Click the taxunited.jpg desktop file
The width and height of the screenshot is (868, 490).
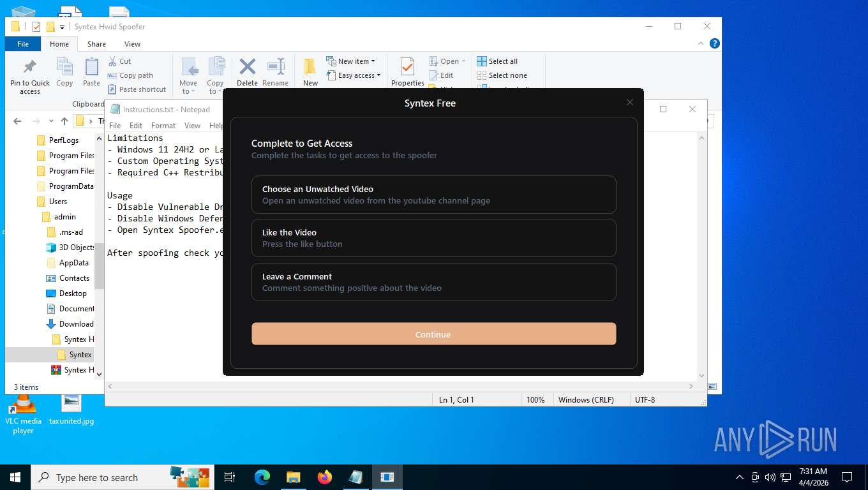pos(71,410)
